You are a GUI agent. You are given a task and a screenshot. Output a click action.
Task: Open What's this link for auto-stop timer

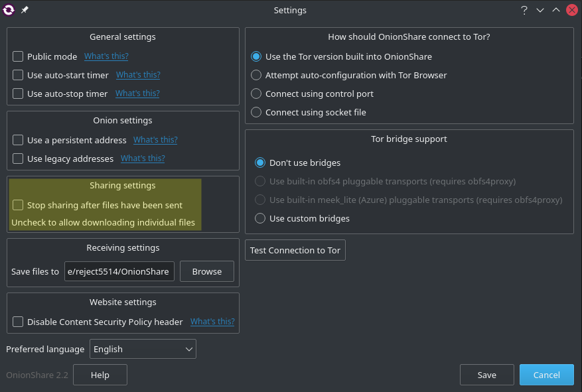tap(137, 94)
